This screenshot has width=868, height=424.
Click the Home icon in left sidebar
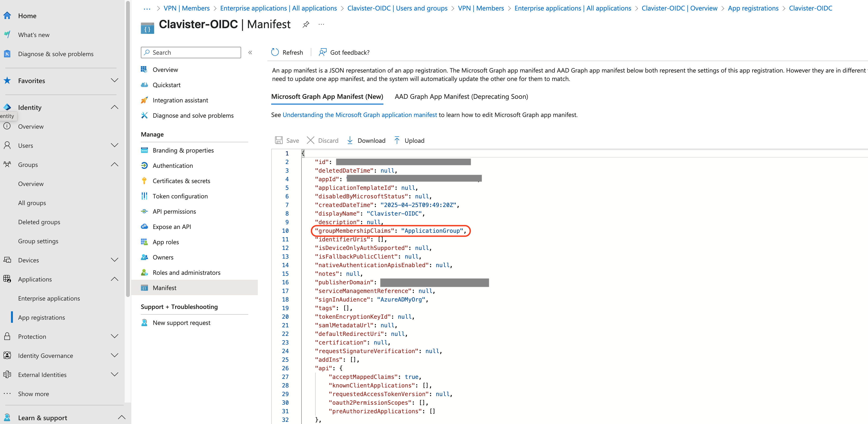(x=7, y=16)
